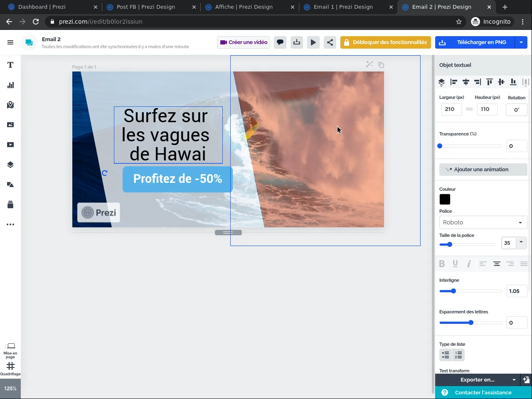Click the Transparence slider handle
Image resolution: width=532 pixels, height=399 pixels.
point(440,146)
